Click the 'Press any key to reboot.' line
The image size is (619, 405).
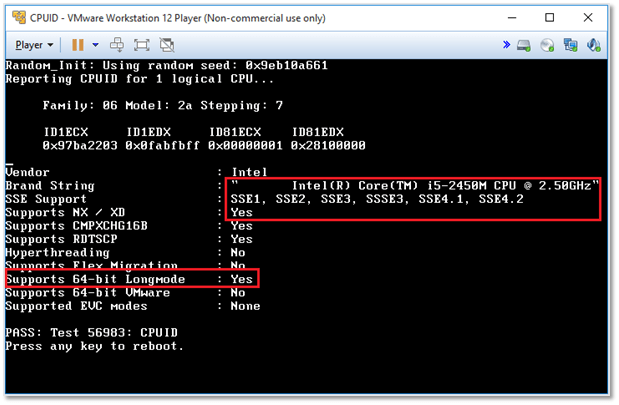[x=94, y=346]
